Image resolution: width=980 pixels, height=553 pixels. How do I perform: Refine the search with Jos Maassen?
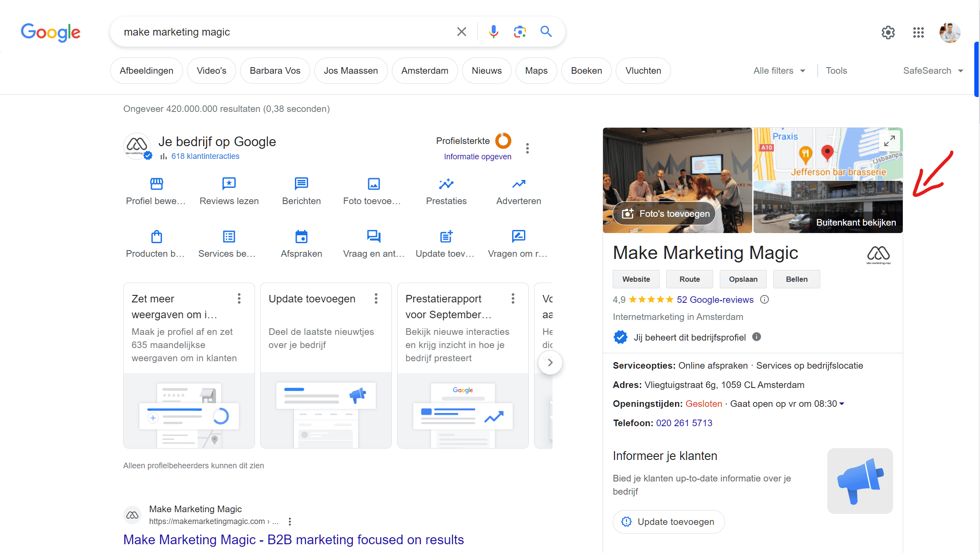pos(351,71)
